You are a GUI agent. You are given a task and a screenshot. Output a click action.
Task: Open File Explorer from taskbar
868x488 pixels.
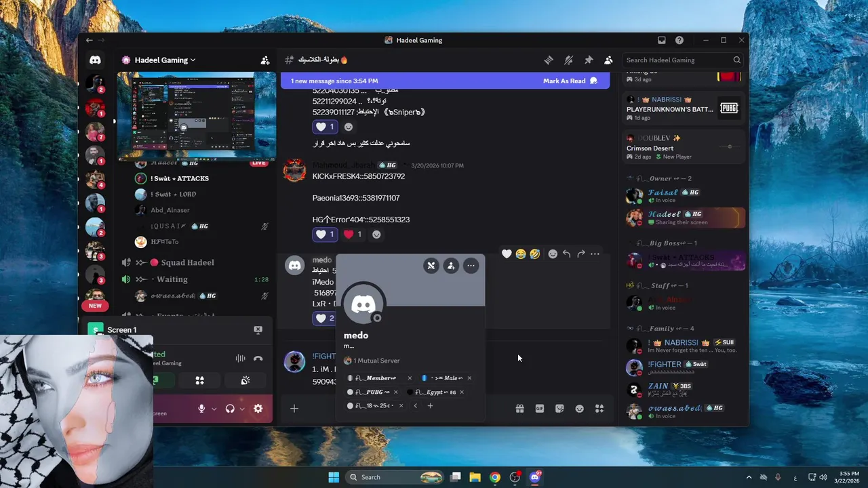(475, 477)
